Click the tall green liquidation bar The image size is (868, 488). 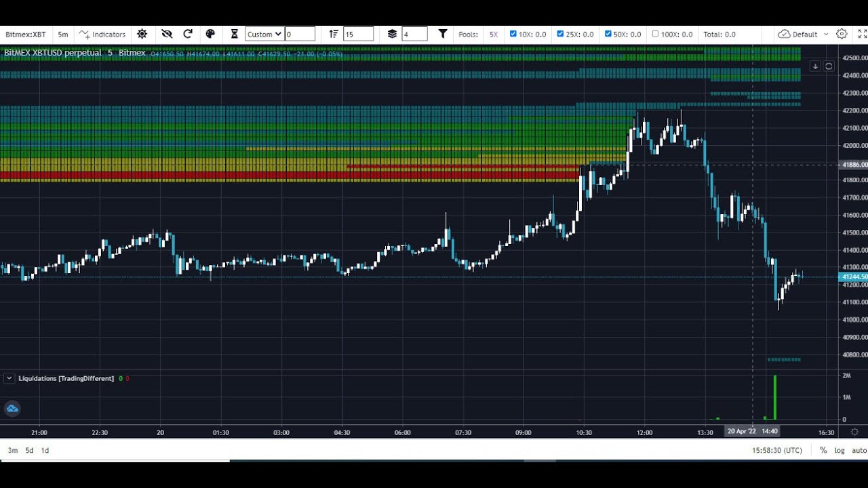pyautogui.click(x=774, y=397)
